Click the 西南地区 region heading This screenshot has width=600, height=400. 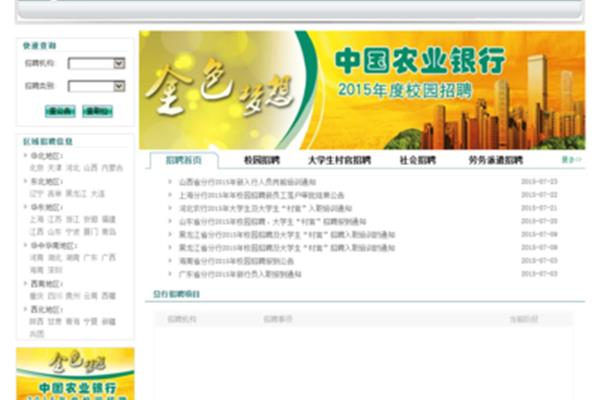pyautogui.click(x=47, y=284)
